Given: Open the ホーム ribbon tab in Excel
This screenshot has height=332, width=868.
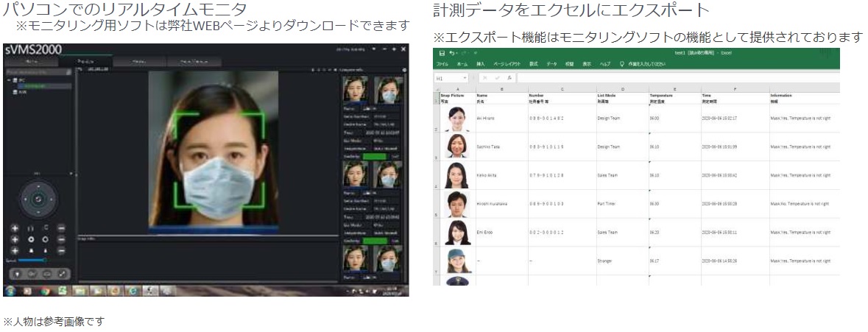Looking at the screenshot, I should 462,64.
